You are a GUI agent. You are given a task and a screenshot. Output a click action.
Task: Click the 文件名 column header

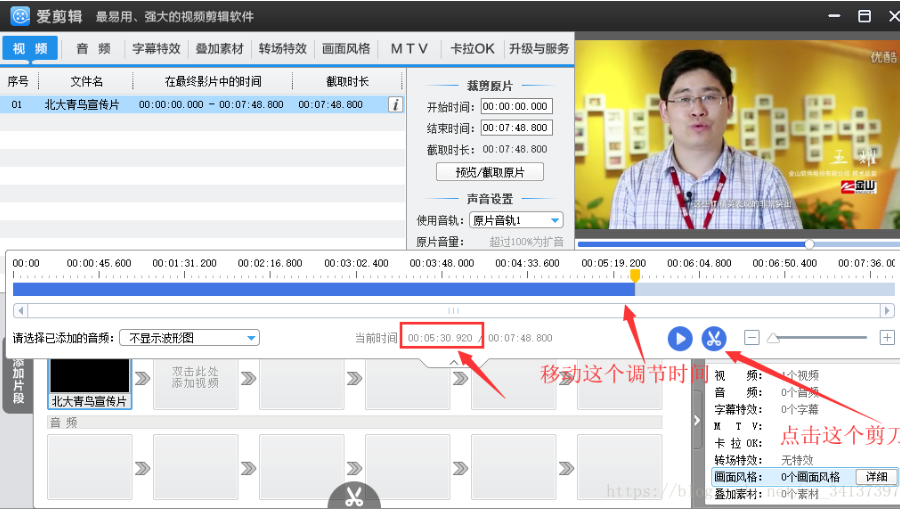(86, 81)
